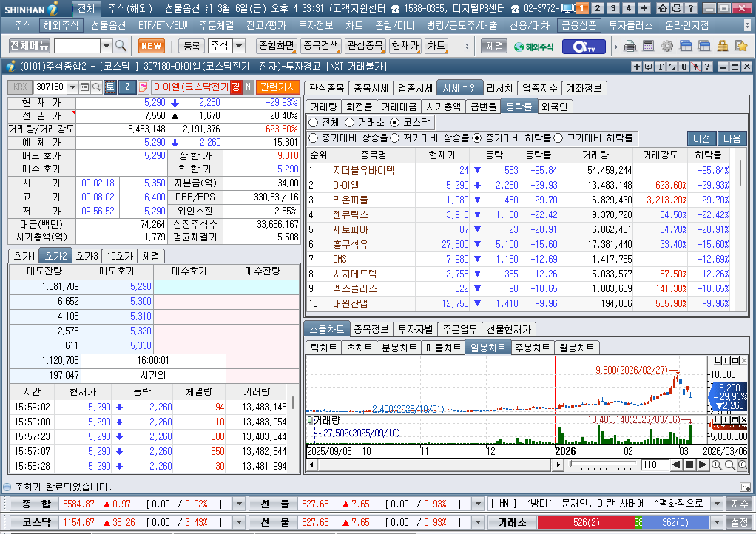Open dropdown beside 코스닥 index row
Viewport: 756px width, 534px height.
click(239, 522)
